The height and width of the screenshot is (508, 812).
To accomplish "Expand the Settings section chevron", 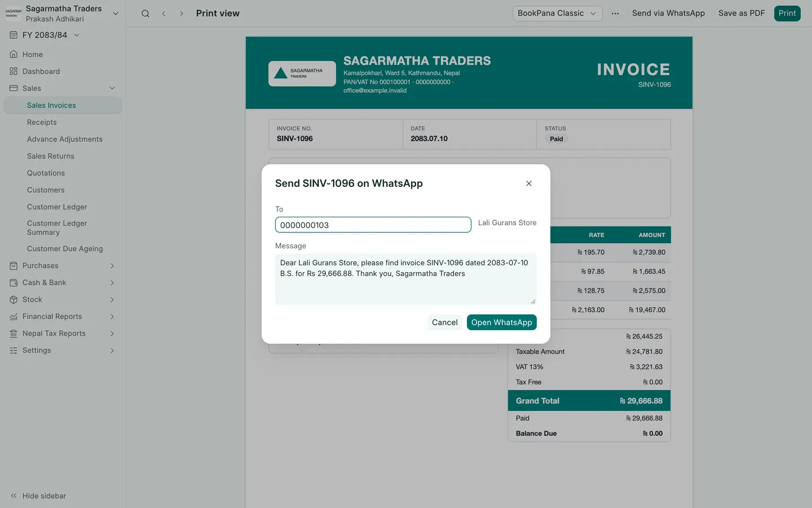I will [x=112, y=351].
